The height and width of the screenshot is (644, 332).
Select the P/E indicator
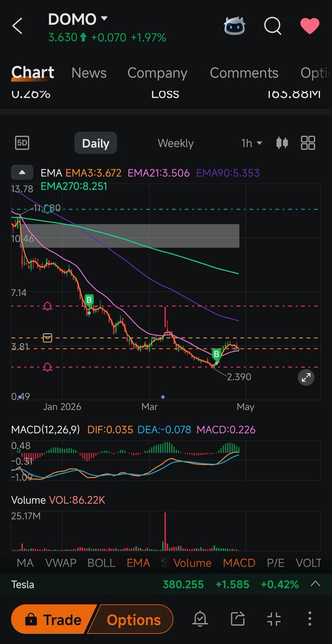click(276, 562)
